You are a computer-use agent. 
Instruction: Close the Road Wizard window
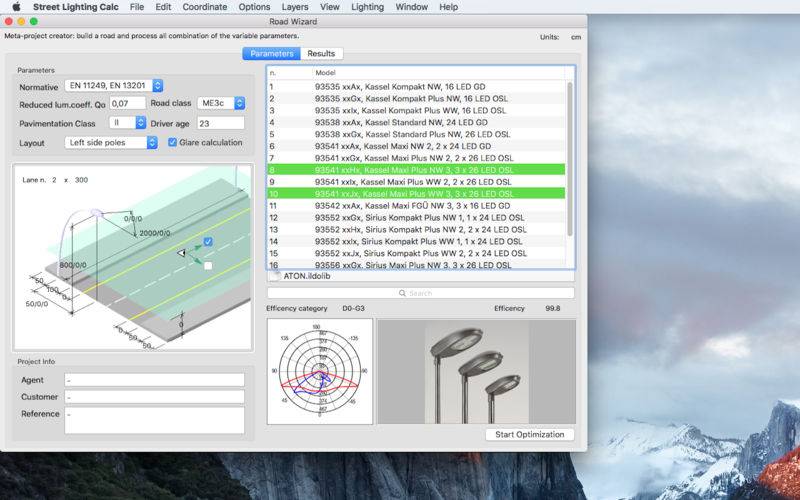(9, 21)
